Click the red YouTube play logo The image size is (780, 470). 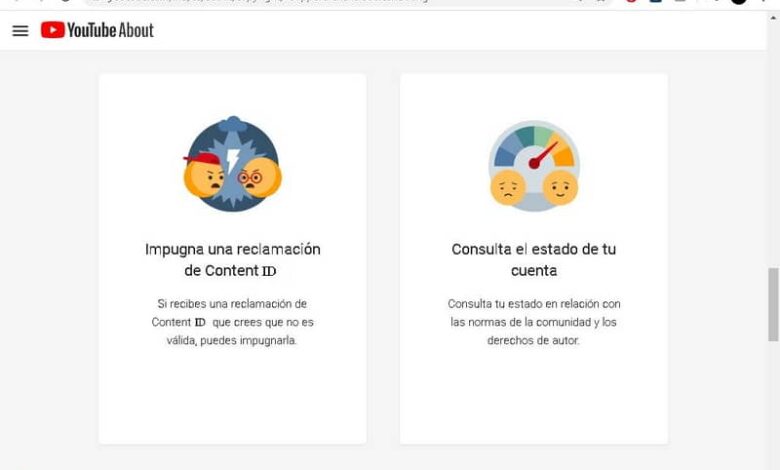pyautogui.click(x=53, y=30)
